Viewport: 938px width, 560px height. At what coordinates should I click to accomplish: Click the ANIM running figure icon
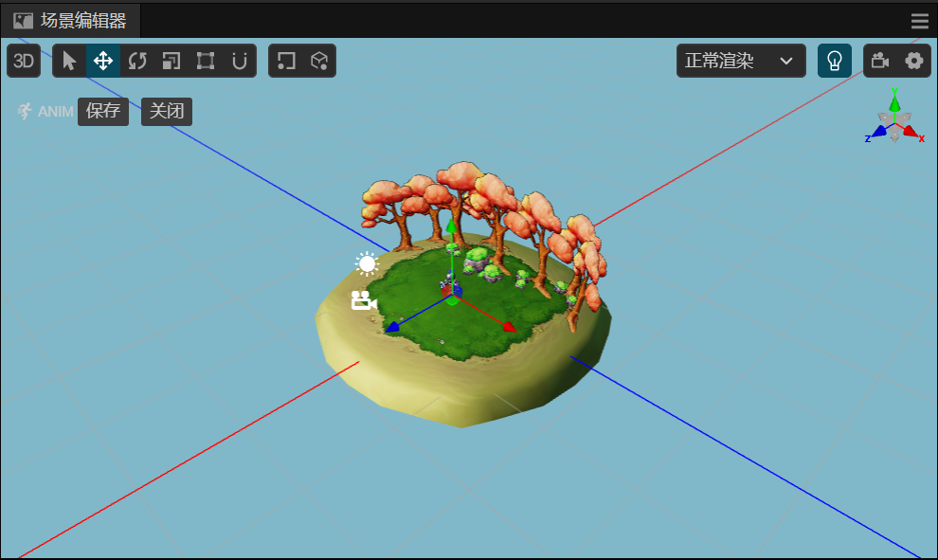[24, 111]
